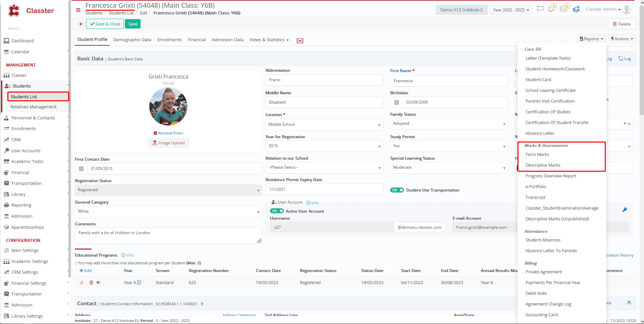
Task: Click the Delete button
Action: coord(622,24)
